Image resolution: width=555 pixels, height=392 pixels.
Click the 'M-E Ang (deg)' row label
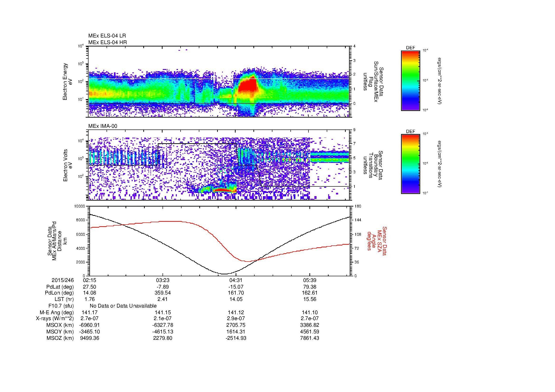pos(57,312)
